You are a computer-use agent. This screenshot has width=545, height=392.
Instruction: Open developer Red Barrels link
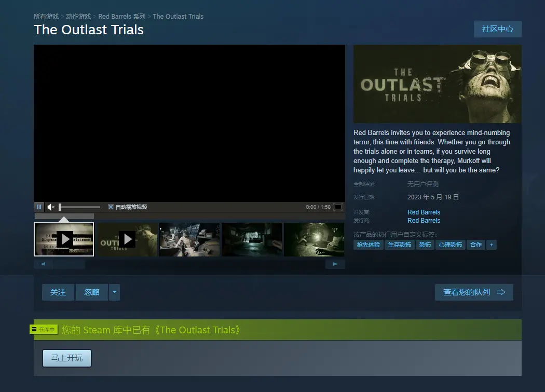424,212
